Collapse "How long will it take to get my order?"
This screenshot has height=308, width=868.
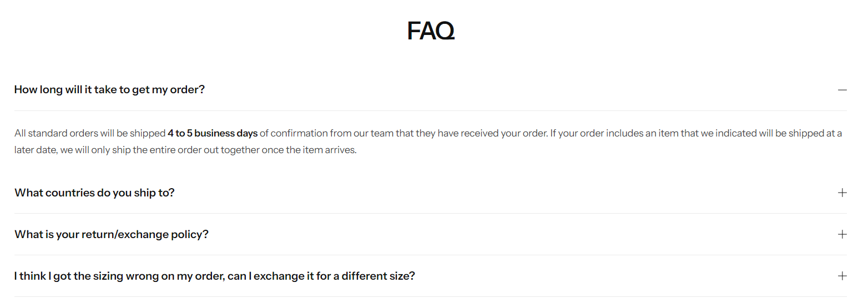click(109, 90)
